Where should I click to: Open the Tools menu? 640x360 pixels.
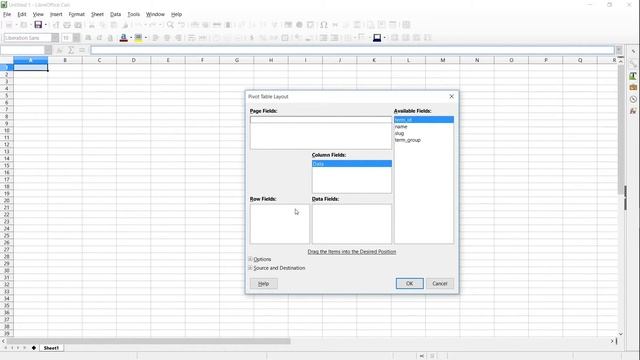pyautogui.click(x=133, y=14)
